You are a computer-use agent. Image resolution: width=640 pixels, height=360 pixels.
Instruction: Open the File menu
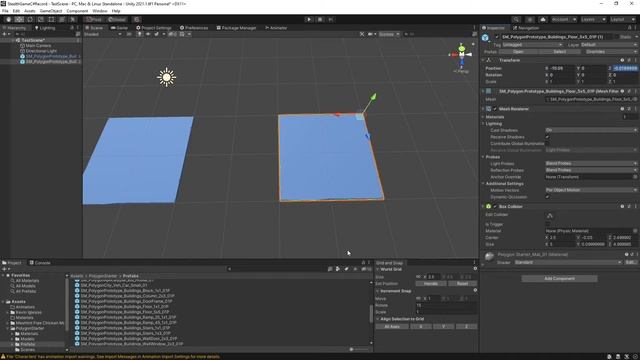pyautogui.click(x=5, y=11)
